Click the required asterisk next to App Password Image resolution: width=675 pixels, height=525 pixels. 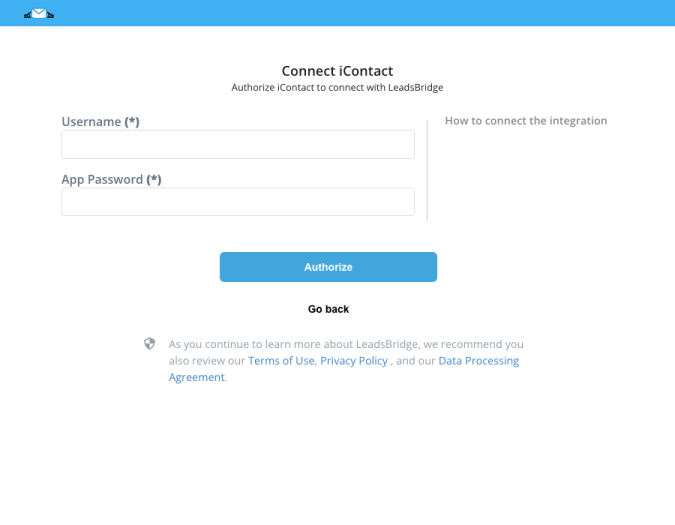coord(154,179)
